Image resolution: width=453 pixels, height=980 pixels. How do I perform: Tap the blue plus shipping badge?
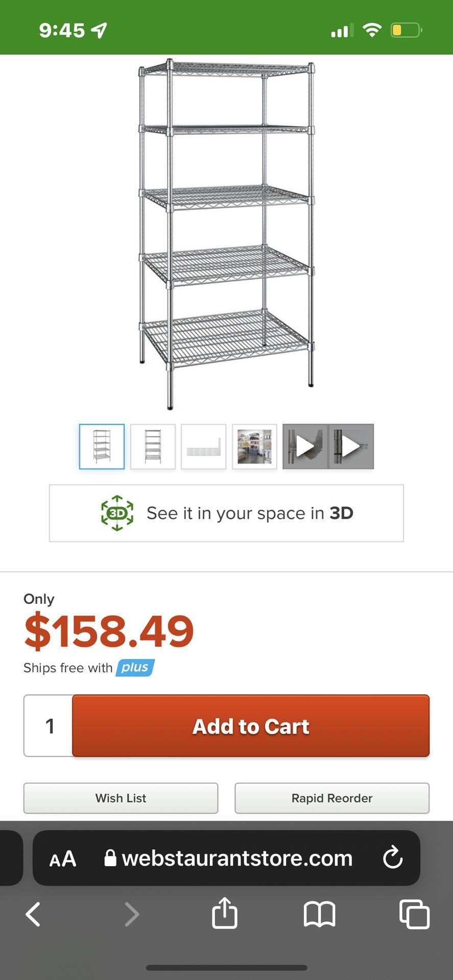point(135,668)
